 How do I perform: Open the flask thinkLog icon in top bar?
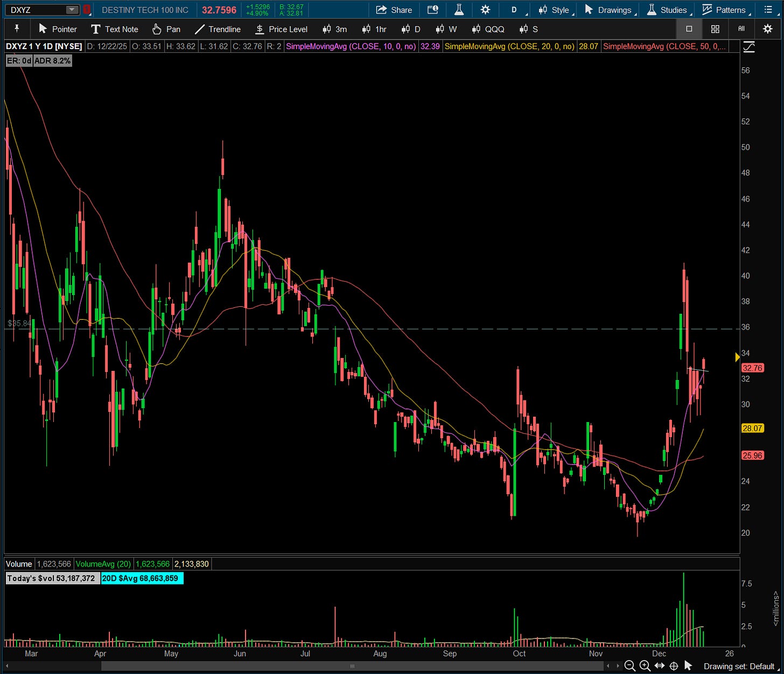[459, 10]
